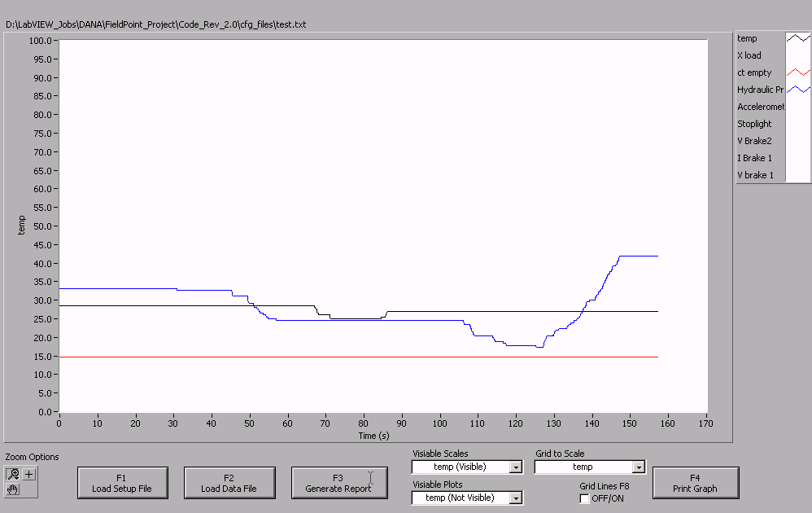Select the V Brake2 legend label

click(x=754, y=141)
